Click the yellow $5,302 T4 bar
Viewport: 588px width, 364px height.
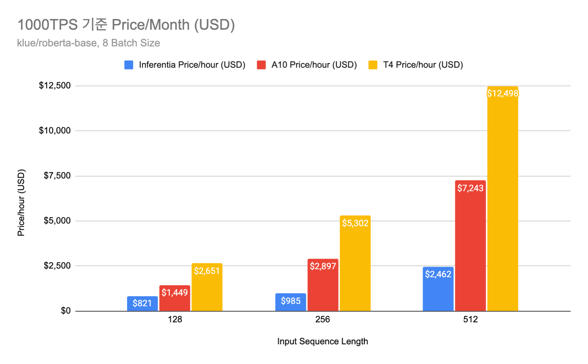tap(355, 263)
